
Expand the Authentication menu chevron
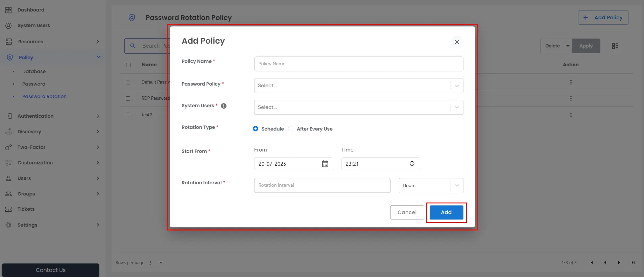98,116
